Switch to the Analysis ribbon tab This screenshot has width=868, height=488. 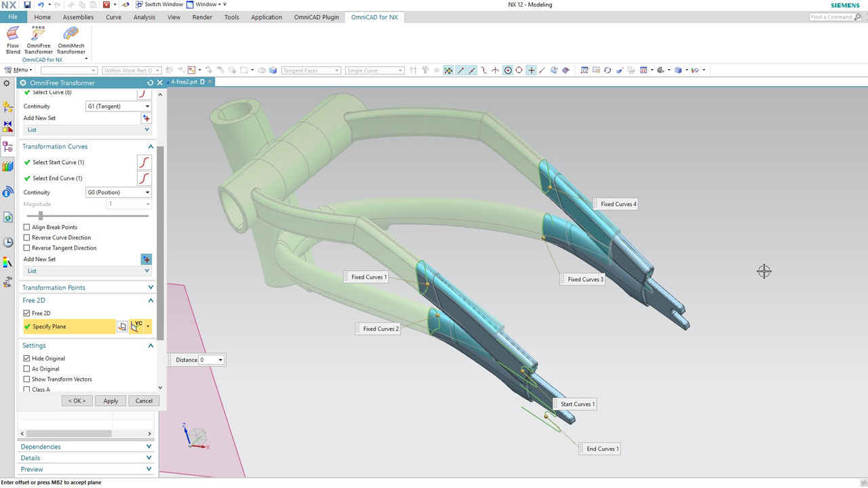[x=144, y=17]
